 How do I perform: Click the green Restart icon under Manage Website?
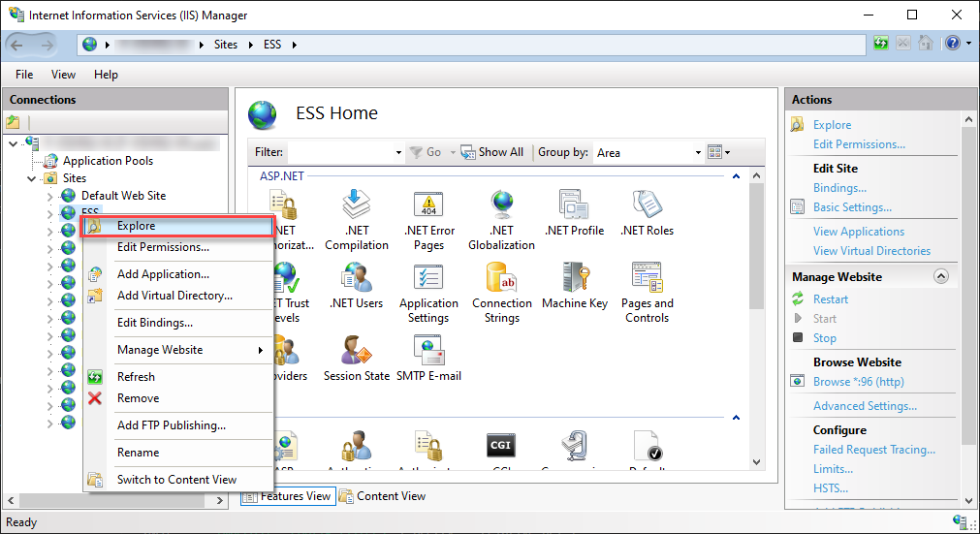click(798, 298)
